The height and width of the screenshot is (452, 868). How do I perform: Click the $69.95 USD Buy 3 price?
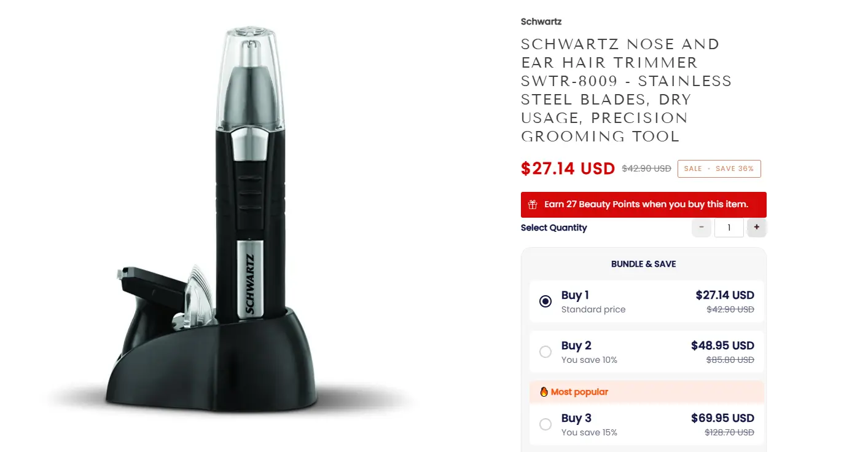coord(722,418)
